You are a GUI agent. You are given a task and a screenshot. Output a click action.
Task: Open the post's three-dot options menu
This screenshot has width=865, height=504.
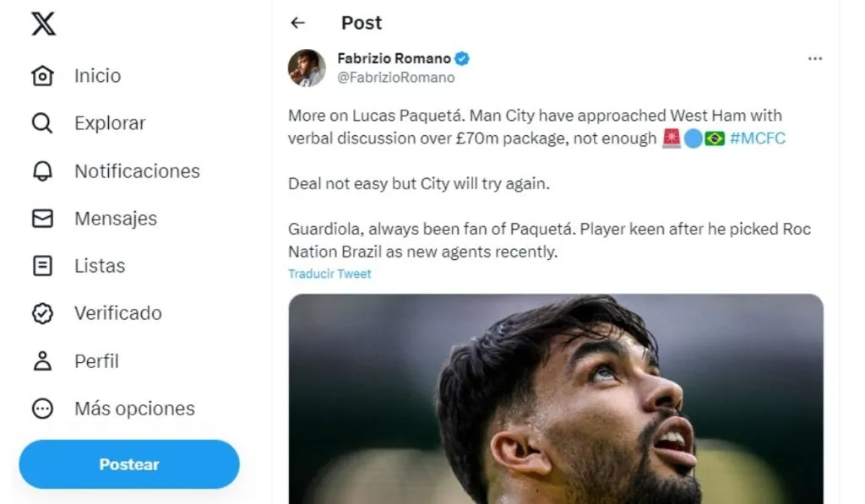click(x=814, y=59)
